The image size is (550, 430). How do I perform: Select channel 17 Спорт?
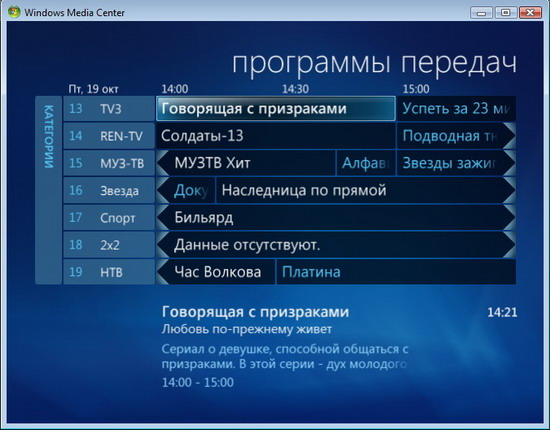click(x=109, y=218)
